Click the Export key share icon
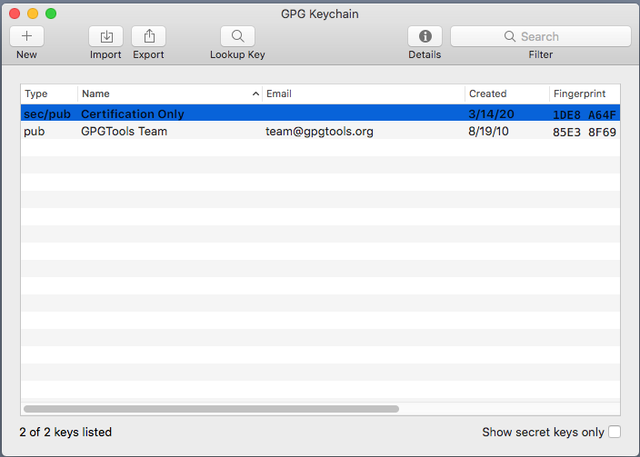 coord(149,36)
